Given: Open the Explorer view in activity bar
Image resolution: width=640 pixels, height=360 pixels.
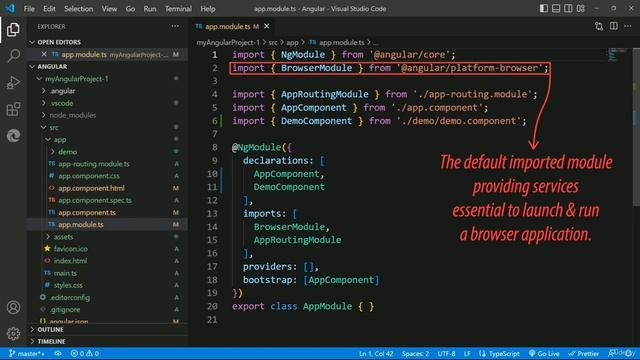Looking at the screenshot, I should tap(13, 30).
